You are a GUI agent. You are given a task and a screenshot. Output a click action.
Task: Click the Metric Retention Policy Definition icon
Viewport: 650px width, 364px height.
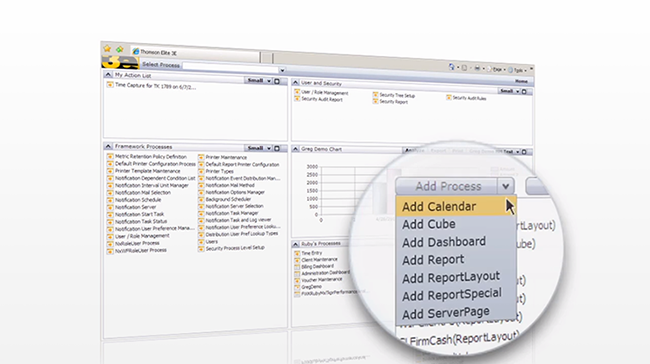coord(110,156)
